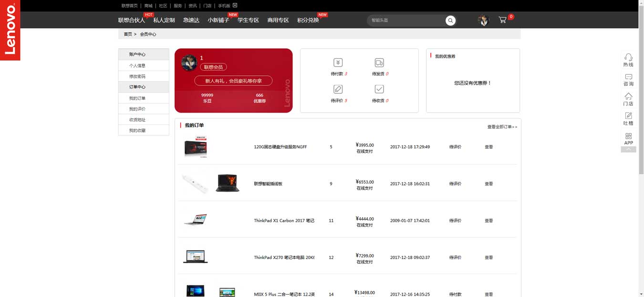Click 查看 for the 120G固态硬盘 order

[x=489, y=147]
